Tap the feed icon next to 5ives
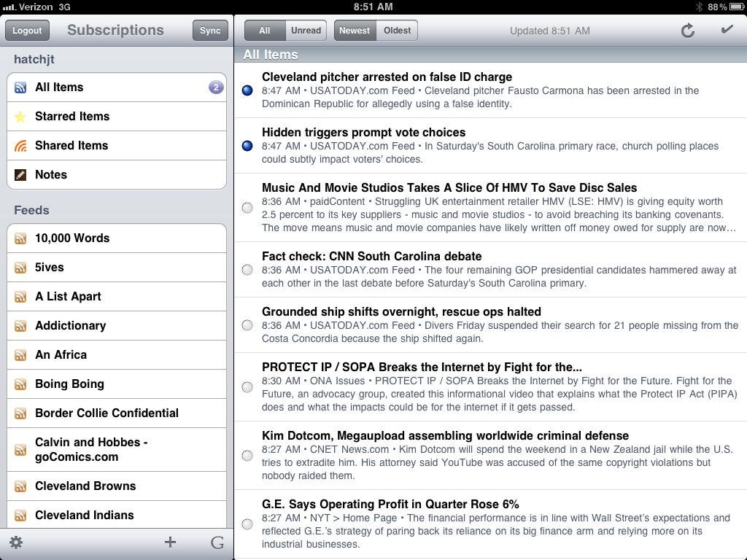The width and height of the screenshot is (747, 560). coord(20,268)
